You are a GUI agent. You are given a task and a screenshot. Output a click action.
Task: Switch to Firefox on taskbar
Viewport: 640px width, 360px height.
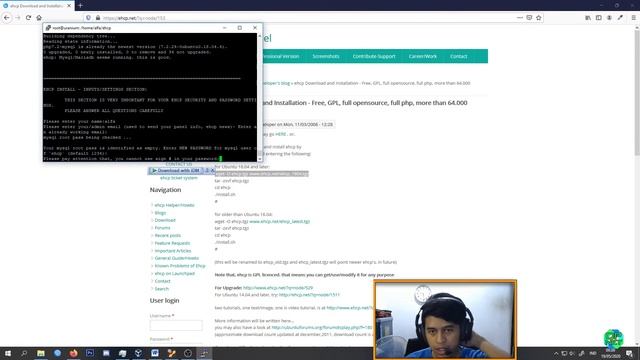73,353
